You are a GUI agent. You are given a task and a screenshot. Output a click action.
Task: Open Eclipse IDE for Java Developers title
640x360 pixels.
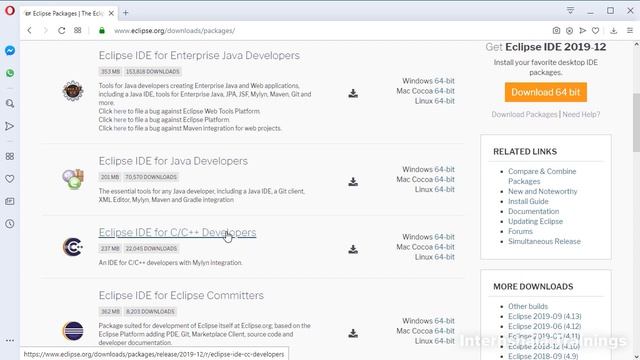(173, 161)
